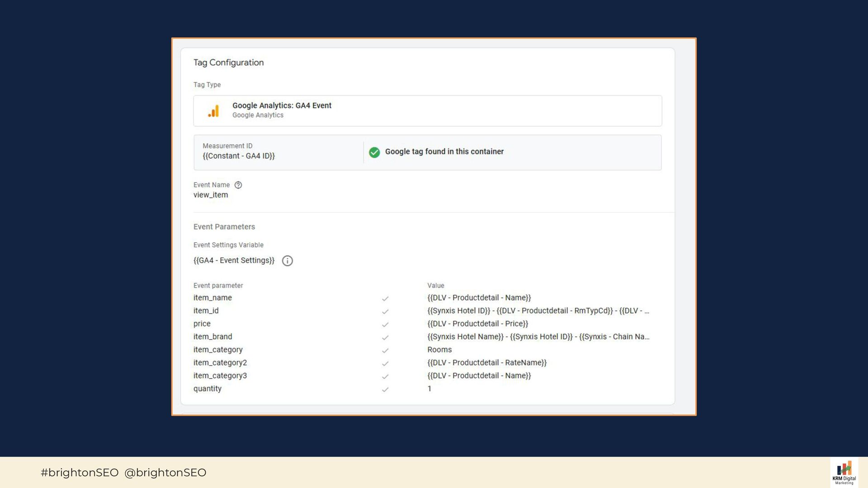The height and width of the screenshot is (488, 868).
Task: Click the green checkmark beside Google tag found
Action: click(374, 152)
